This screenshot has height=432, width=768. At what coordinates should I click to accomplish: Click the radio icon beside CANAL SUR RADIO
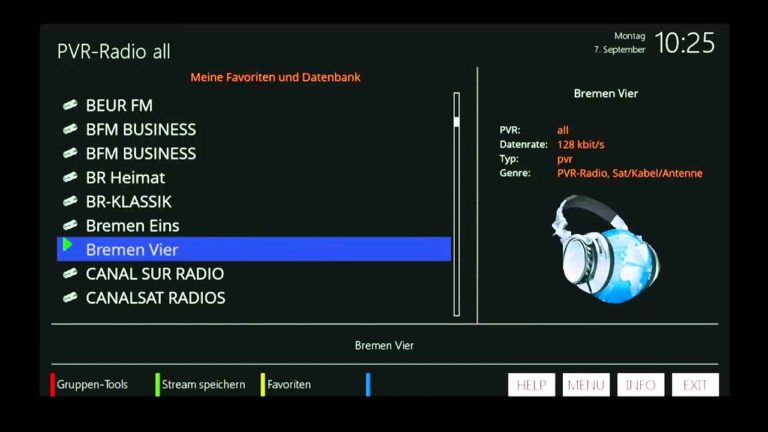click(70, 273)
